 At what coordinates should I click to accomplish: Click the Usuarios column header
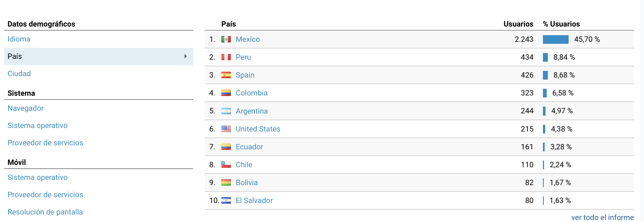(x=518, y=24)
